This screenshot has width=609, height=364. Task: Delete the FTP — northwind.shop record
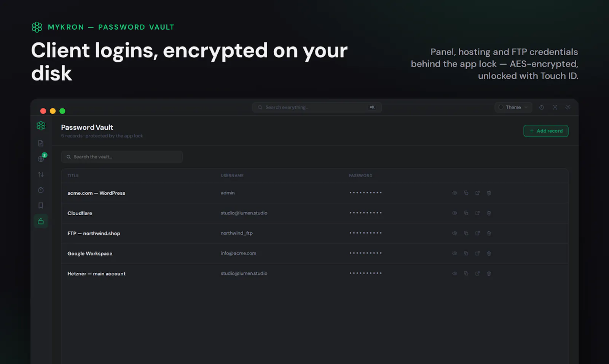(489, 233)
